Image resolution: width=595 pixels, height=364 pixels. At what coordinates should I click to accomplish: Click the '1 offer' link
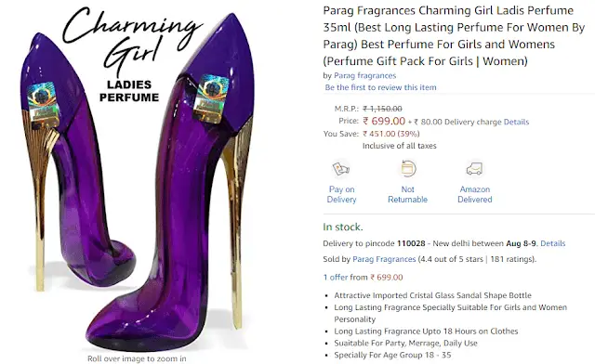[336, 277]
